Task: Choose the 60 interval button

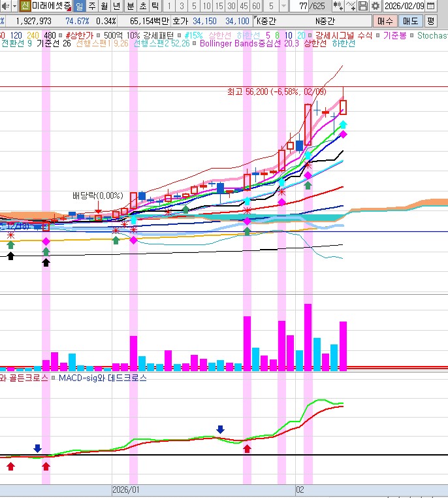Action: pos(256,6)
